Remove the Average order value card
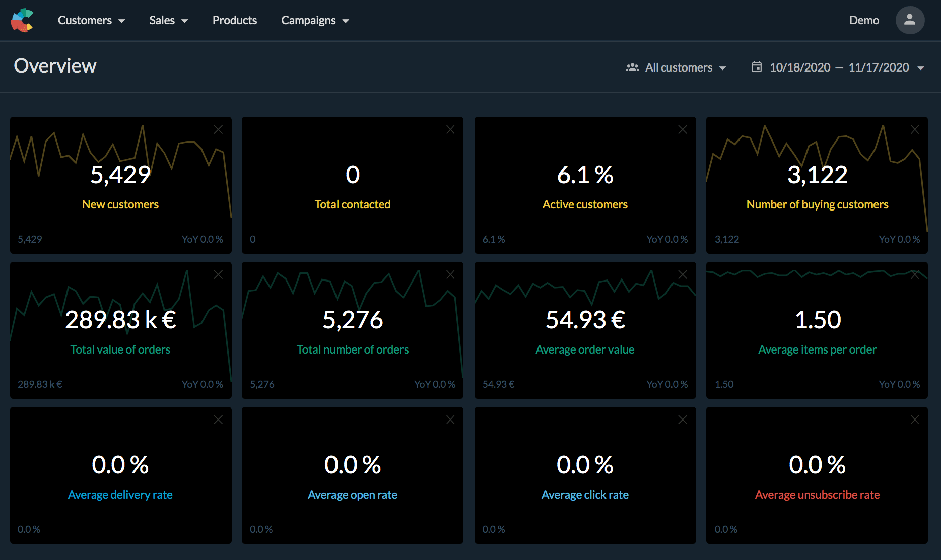This screenshot has width=941, height=560. [683, 275]
